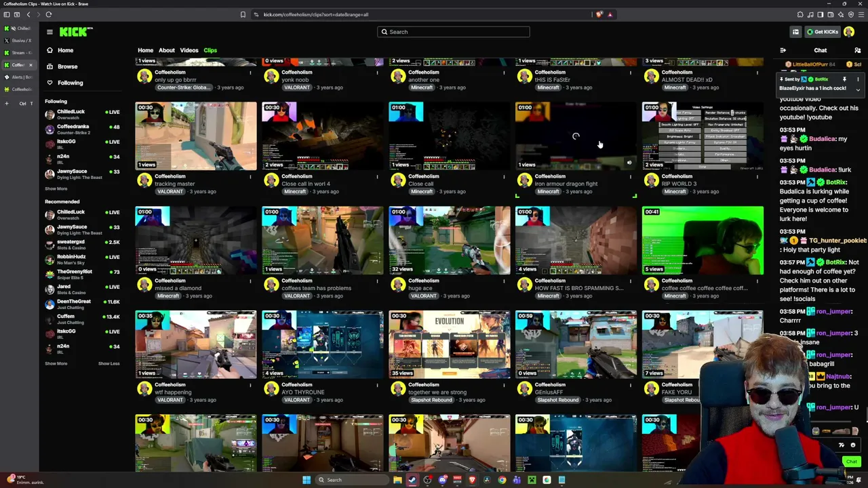
Task: Click the green Chat send button
Action: (x=852, y=462)
